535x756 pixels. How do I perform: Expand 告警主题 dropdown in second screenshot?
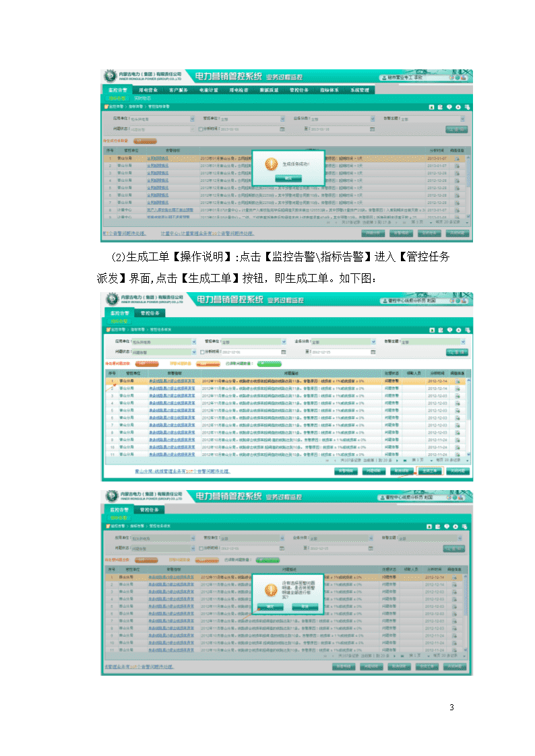coord(463,342)
